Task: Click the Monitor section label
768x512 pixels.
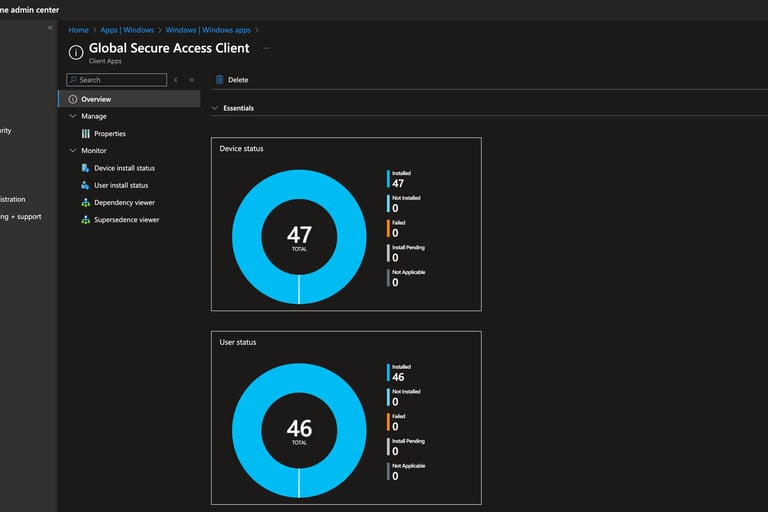Action: (94, 150)
